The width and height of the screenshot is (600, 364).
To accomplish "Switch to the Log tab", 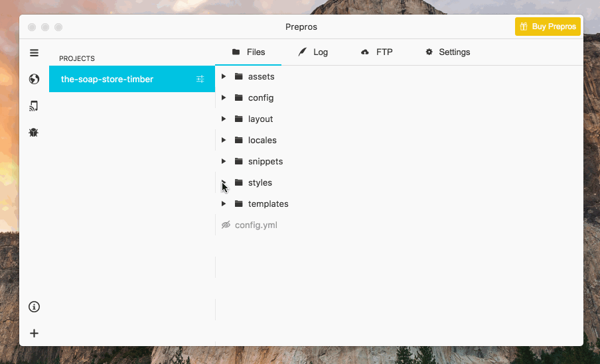I will pos(313,52).
